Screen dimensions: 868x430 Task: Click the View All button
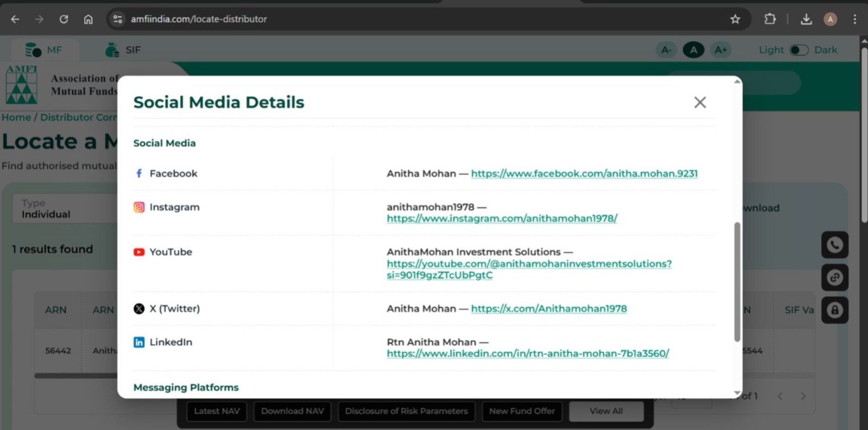606,411
